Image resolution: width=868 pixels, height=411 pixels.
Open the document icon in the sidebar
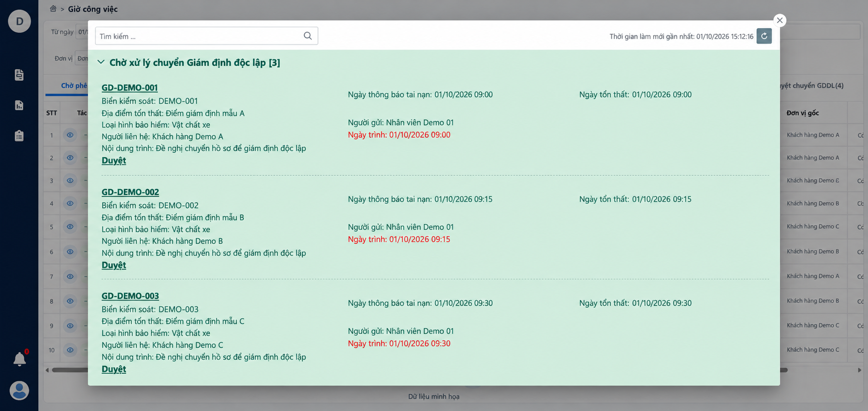pos(19,75)
